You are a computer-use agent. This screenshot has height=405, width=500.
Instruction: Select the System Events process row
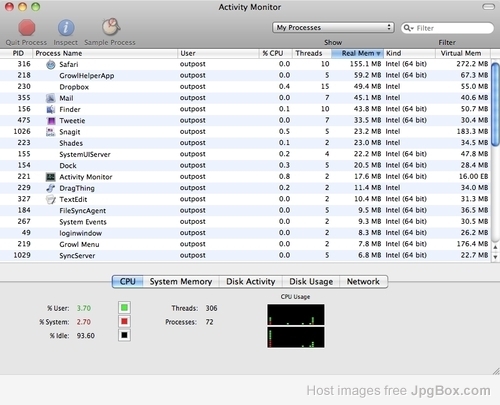pyautogui.click(x=245, y=222)
